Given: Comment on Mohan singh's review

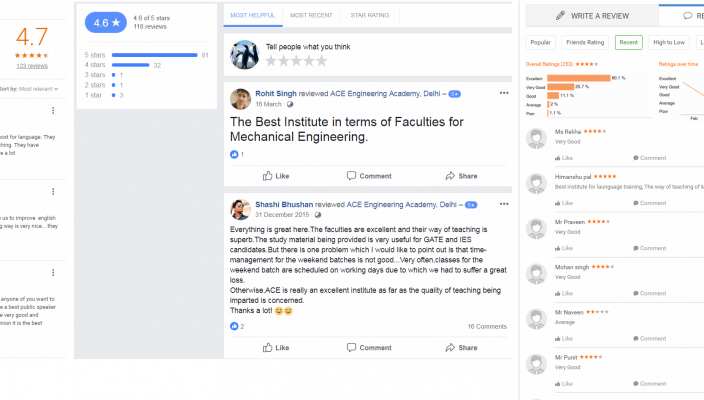Looking at the screenshot, I should [x=650, y=294].
